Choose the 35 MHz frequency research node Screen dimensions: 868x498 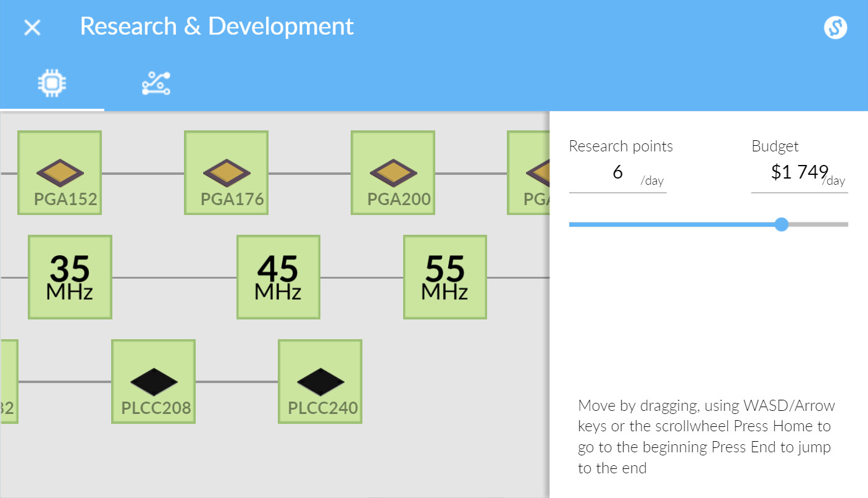coord(70,277)
